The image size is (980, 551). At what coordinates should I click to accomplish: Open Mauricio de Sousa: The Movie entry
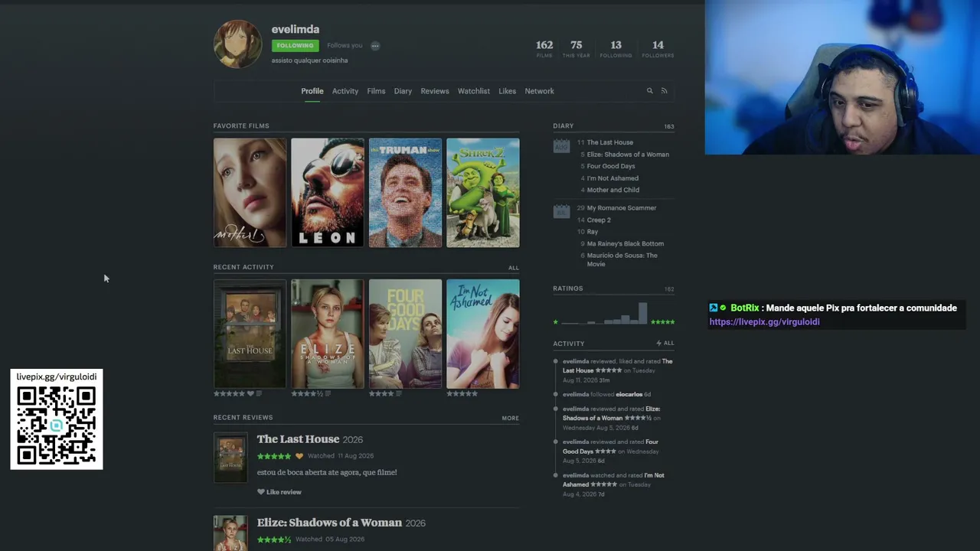[x=622, y=260]
